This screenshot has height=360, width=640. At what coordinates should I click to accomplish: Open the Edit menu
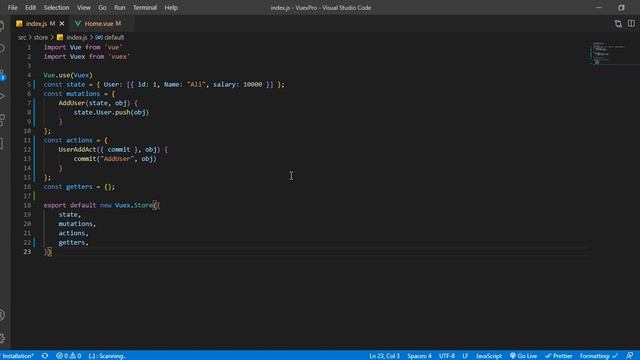(x=30, y=7)
